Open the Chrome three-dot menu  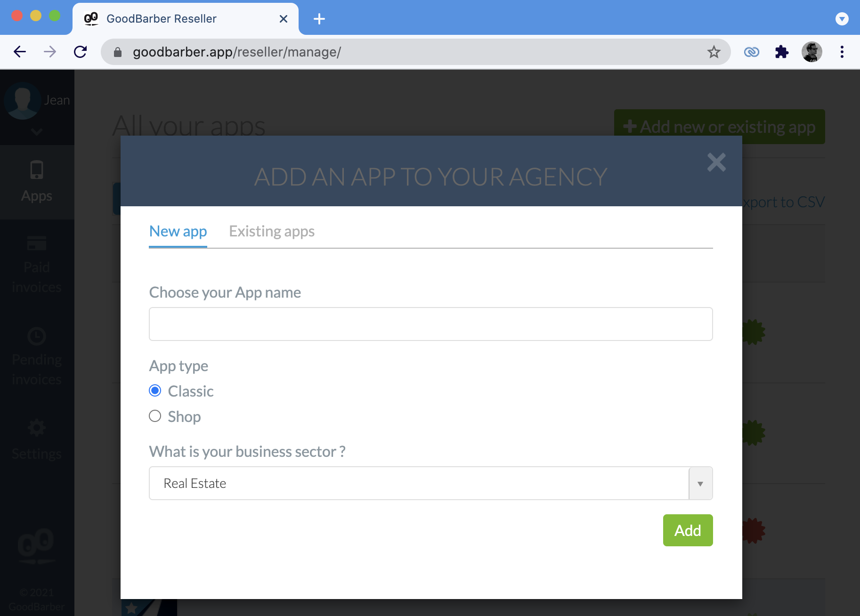(842, 52)
